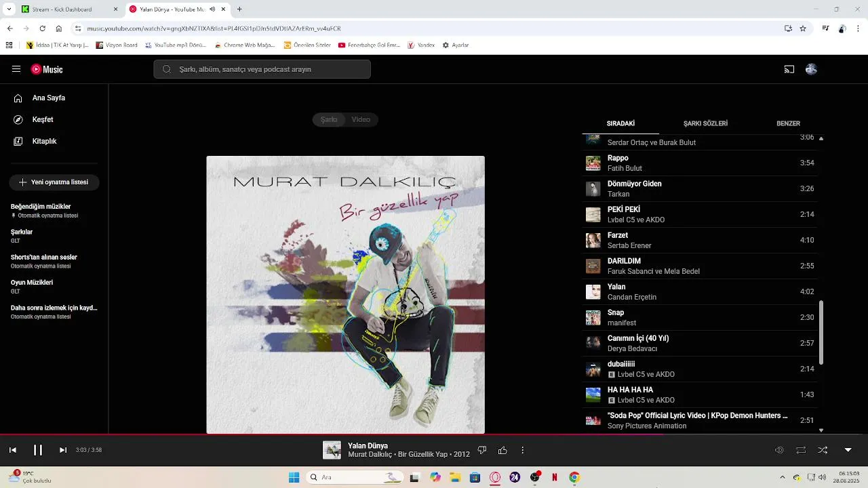
Task: Play Dönmüyor Giden by Tarkan
Action: 700,189
